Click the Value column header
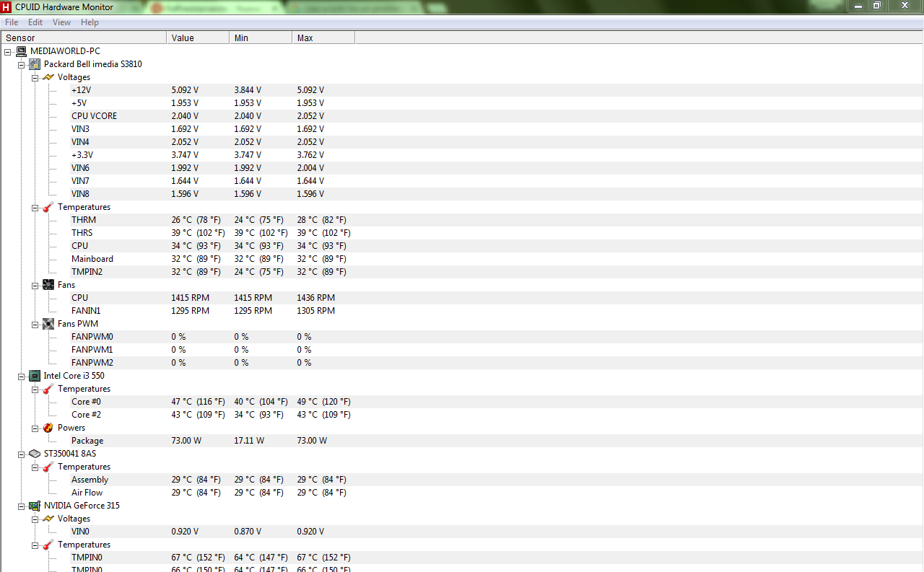Image resolution: width=924 pixels, height=572 pixels. (198, 38)
